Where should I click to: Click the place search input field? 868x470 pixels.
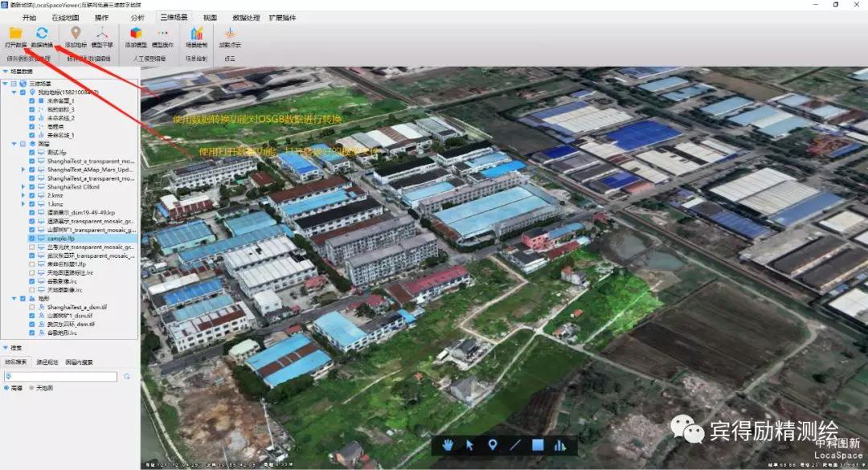[59, 375]
